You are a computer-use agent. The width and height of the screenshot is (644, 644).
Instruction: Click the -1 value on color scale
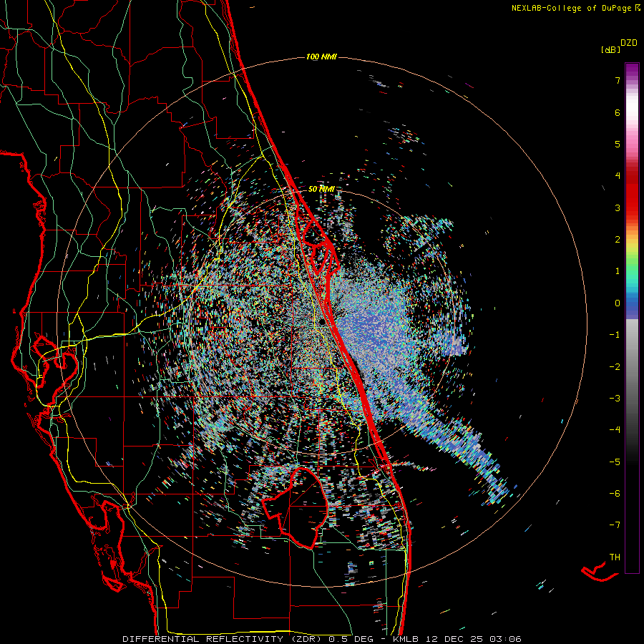(615, 335)
